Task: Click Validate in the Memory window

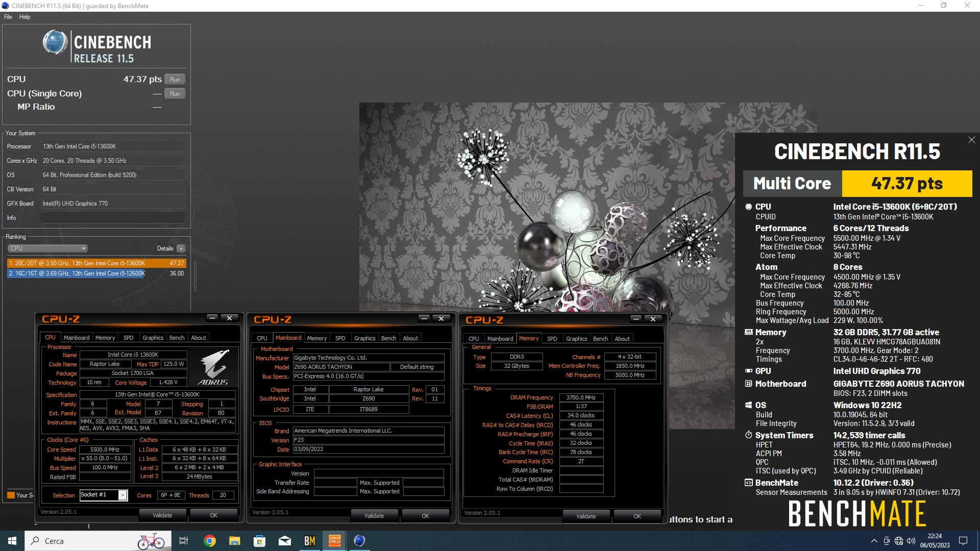Action: tap(586, 516)
